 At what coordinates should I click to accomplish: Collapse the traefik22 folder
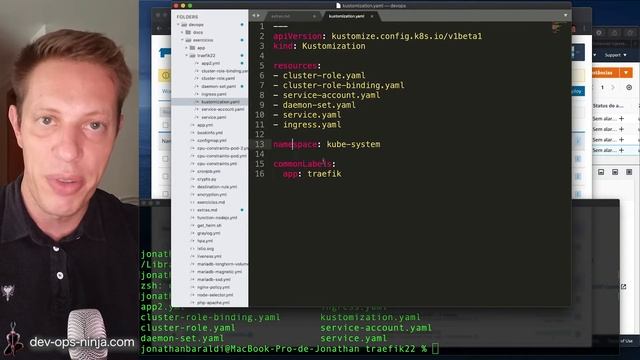(187, 56)
